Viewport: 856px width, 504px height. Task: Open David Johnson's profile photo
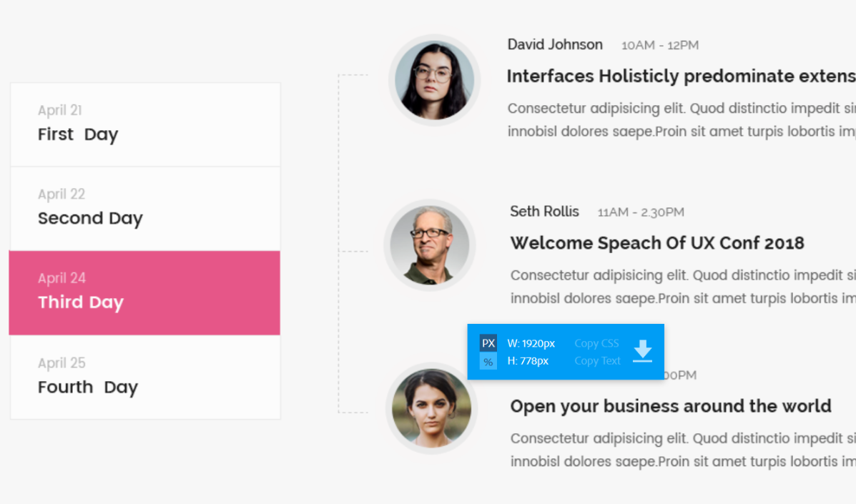[434, 79]
